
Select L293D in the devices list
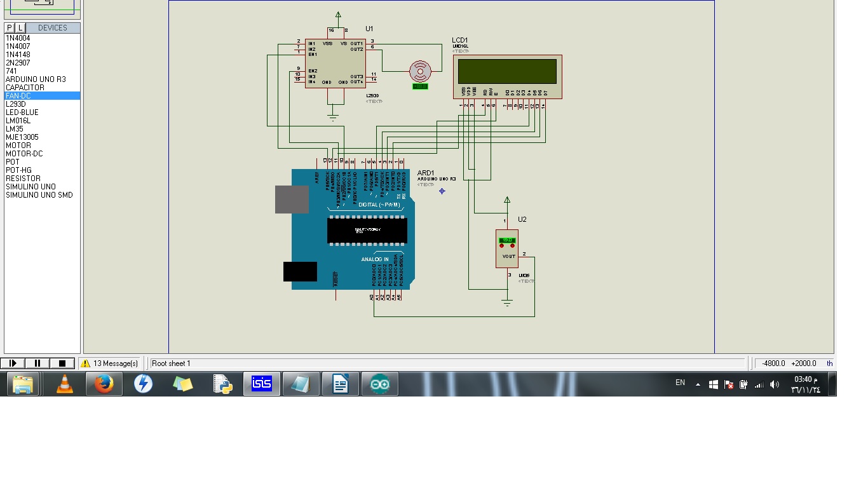pyautogui.click(x=16, y=104)
